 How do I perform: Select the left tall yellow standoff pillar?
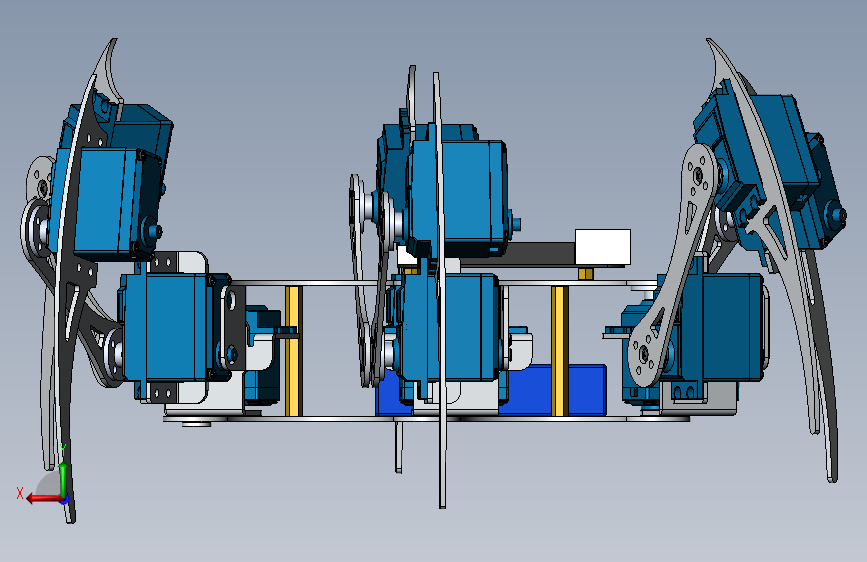(293, 351)
